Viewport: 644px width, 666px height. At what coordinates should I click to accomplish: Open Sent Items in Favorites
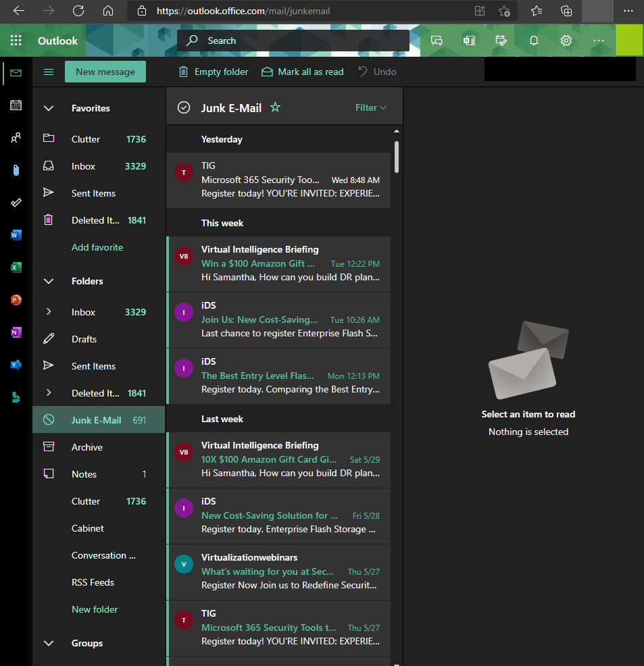[x=99, y=193]
